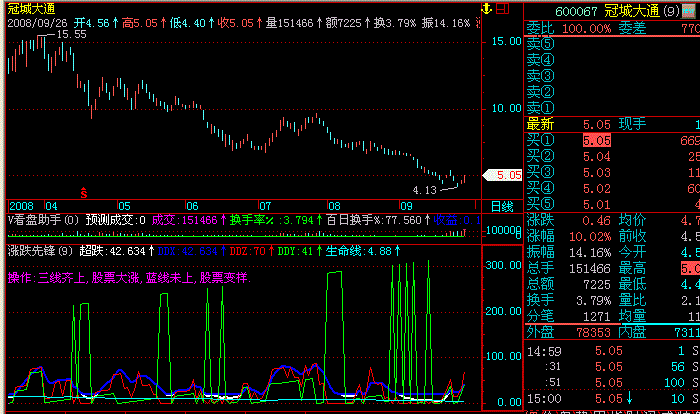Click the date 2008/09/26 in chart header
Viewport: 700px width, 414px height.
[37, 23]
